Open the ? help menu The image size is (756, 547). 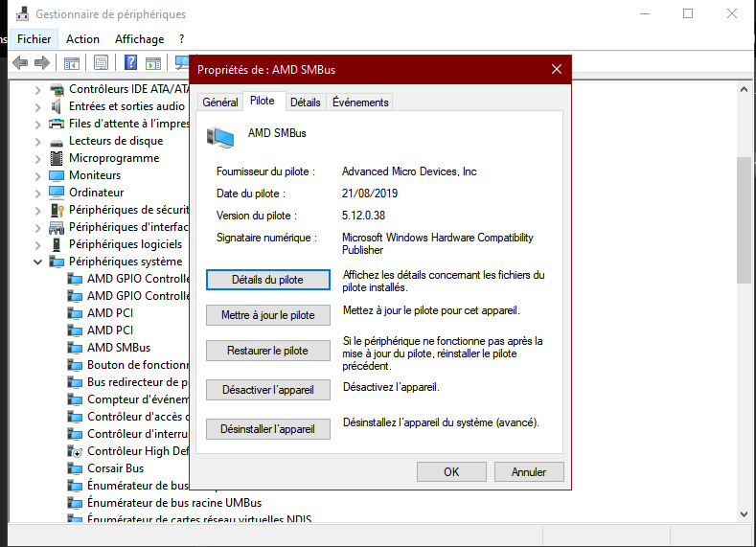pyautogui.click(x=181, y=39)
